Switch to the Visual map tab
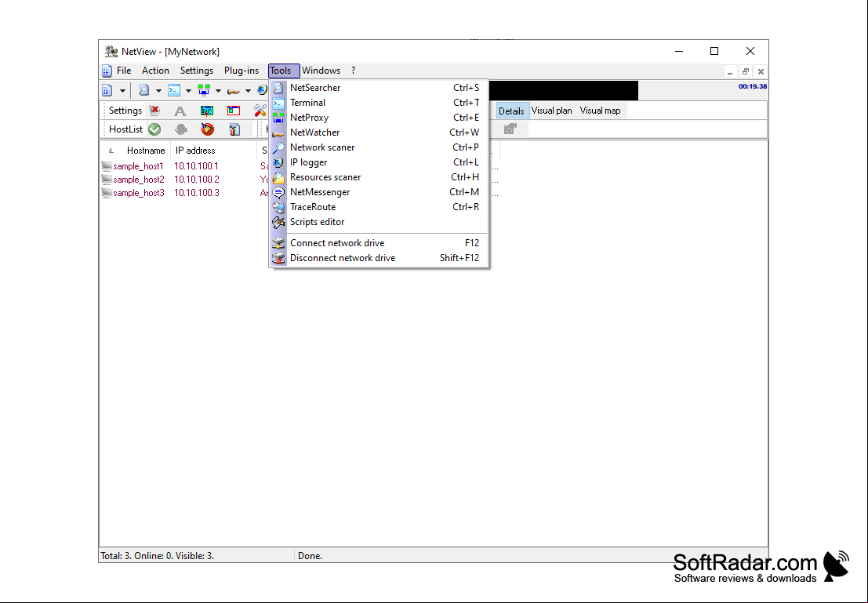 coord(600,111)
